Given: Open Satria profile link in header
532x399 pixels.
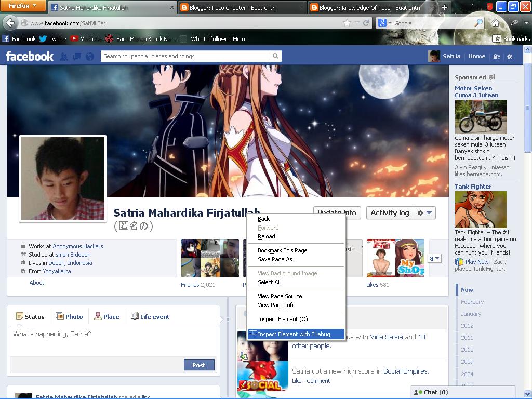Looking at the screenshot, I should click(x=444, y=56).
